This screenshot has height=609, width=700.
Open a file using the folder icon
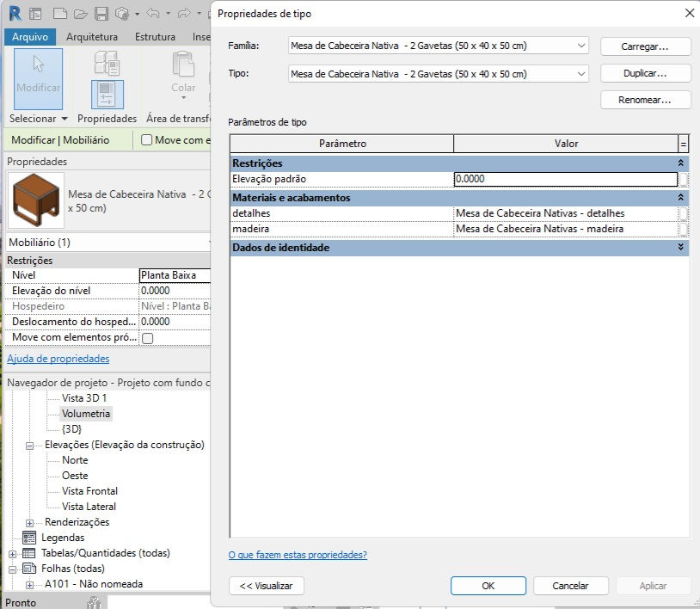[x=80, y=14]
